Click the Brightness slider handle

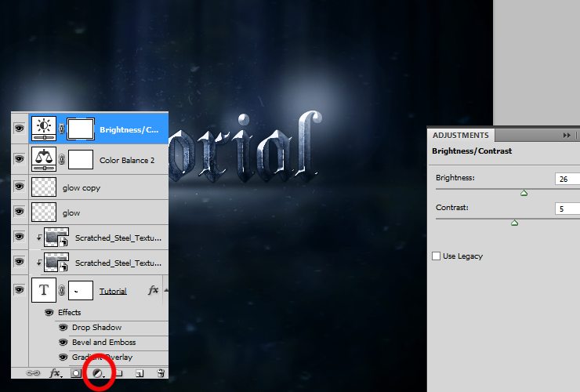pos(524,193)
